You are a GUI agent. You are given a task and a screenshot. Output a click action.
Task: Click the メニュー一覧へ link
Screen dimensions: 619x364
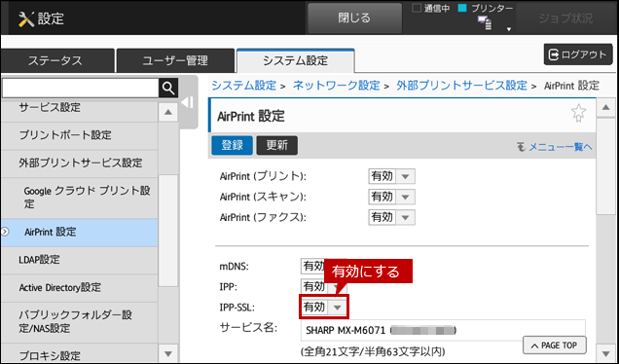click(555, 147)
